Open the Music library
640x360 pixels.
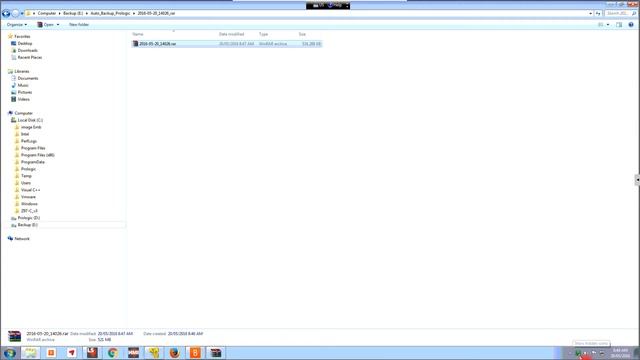point(23,85)
